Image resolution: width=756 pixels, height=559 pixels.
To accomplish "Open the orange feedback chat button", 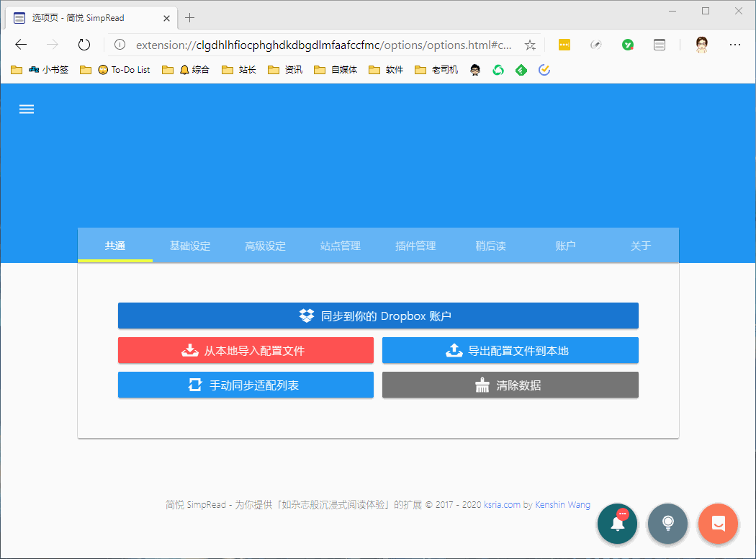I will (x=719, y=523).
